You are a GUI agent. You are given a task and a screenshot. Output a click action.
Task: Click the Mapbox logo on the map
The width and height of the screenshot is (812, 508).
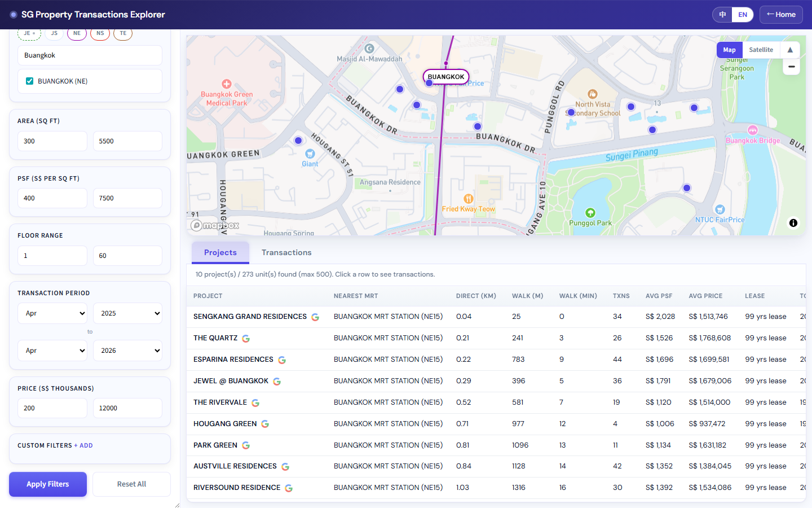tap(215, 225)
